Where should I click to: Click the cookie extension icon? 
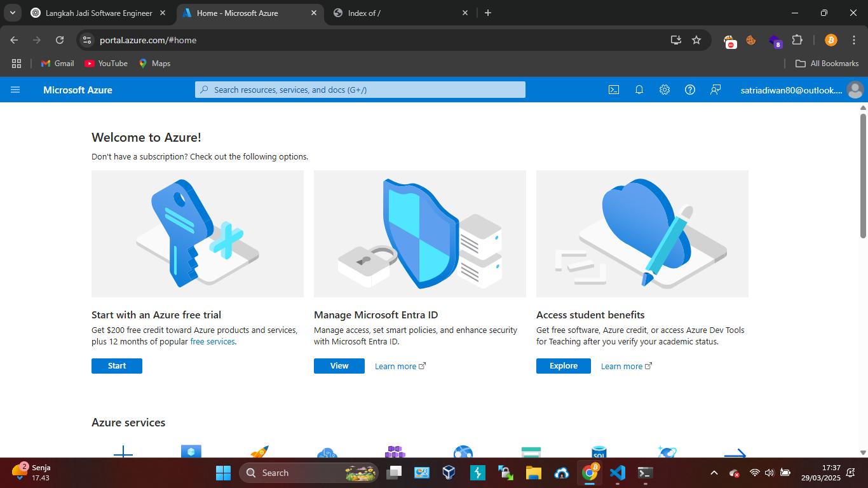751,40
